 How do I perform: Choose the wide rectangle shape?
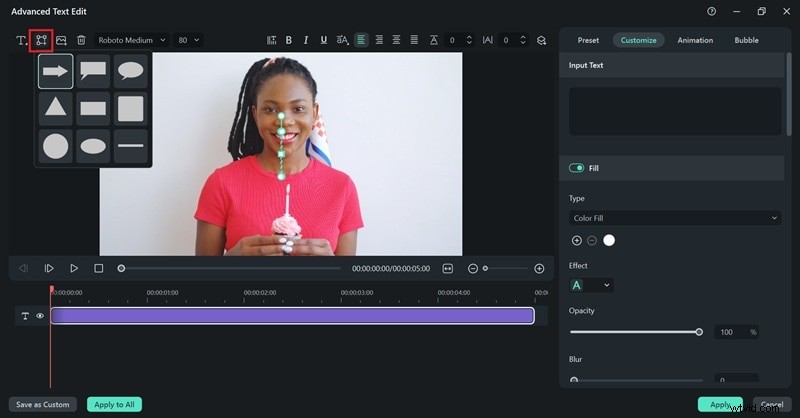[x=93, y=108]
